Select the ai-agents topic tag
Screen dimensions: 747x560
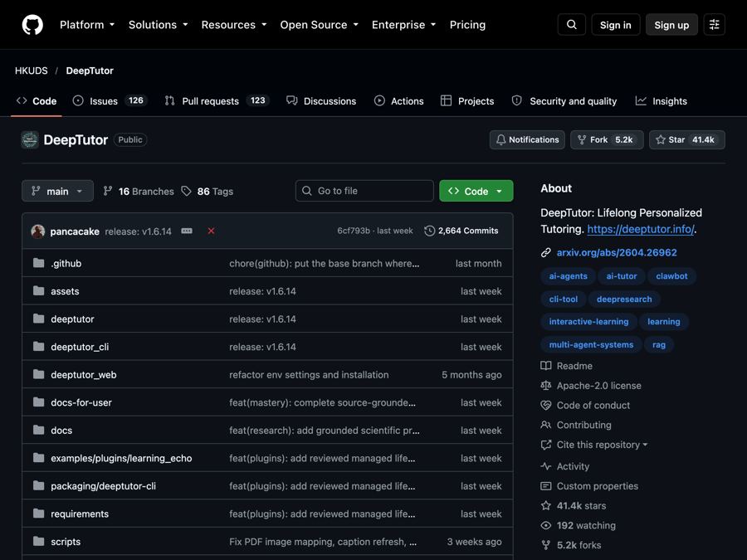click(x=569, y=276)
